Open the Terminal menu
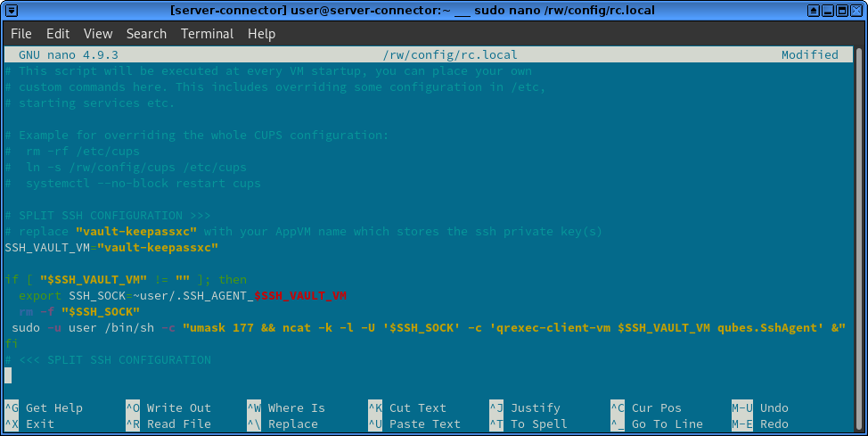The image size is (868, 436). 208,34
